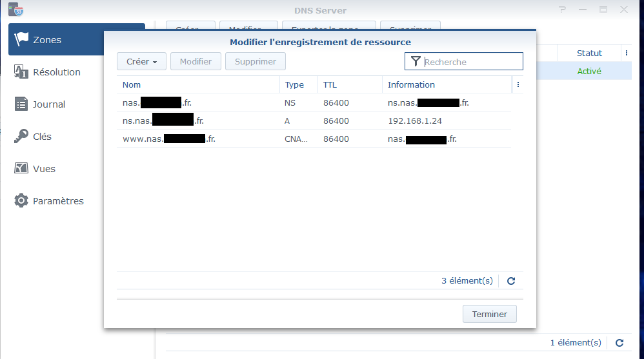Click the DNS Server app icon
Viewport: 644px width, 359px height.
tap(15, 9)
